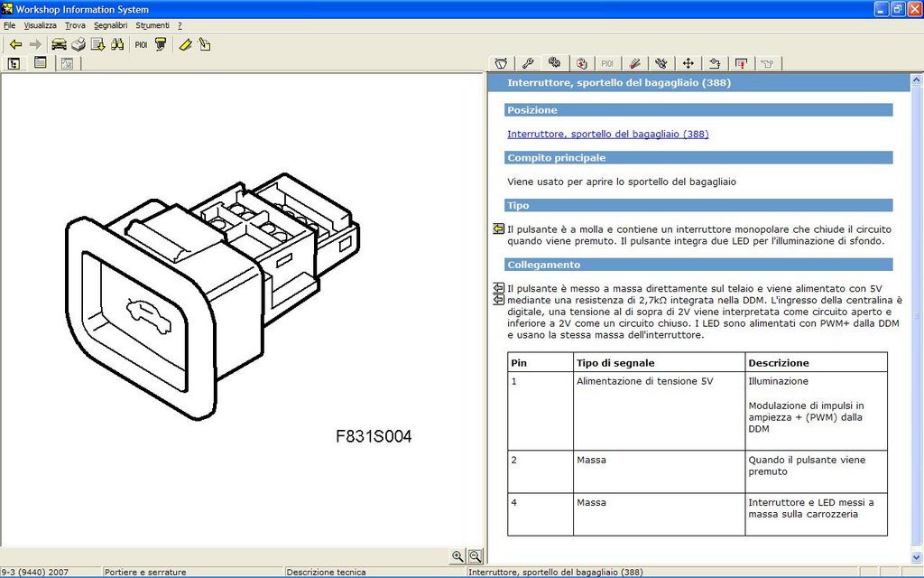Open the red spark wiring tab
Image resolution: width=924 pixels, height=578 pixels.
click(x=634, y=63)
